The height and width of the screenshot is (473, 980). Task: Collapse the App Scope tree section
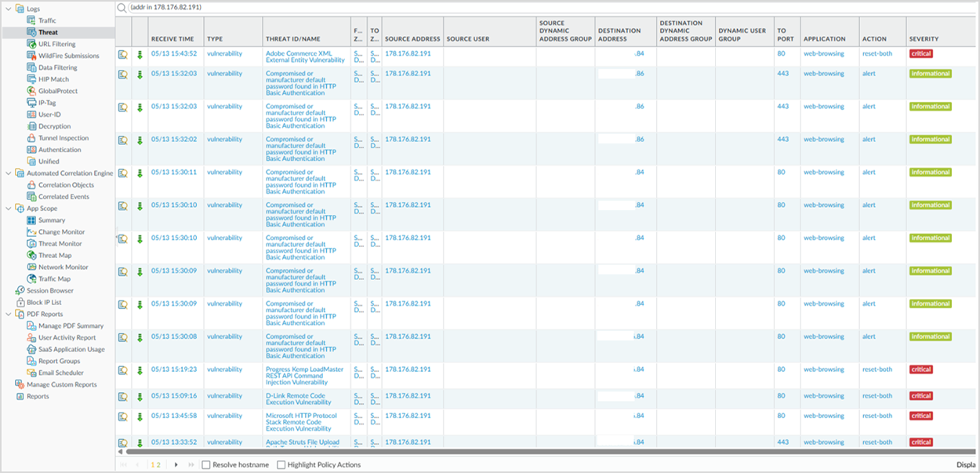point(8,209)
